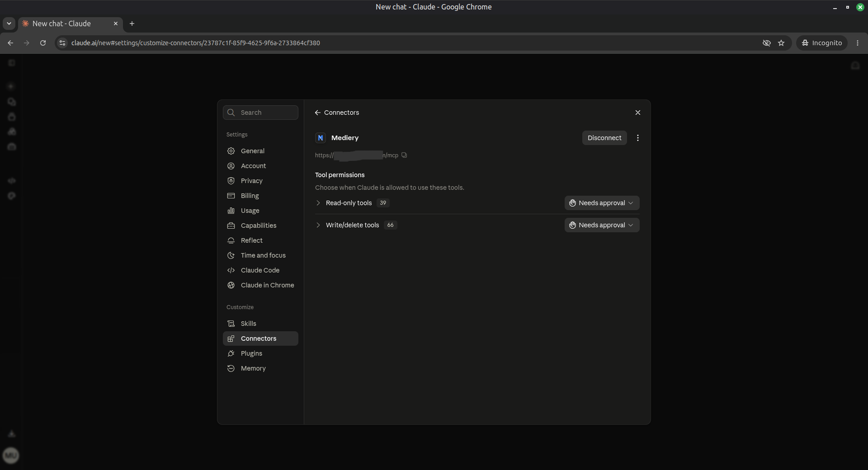Open tab search dropdown
The image size is (868, 470).
(x=9, y=23)
